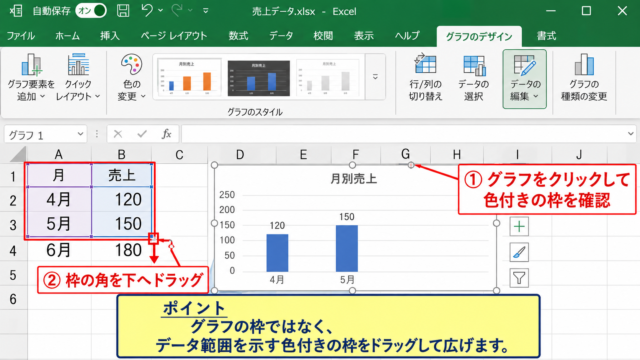Open the 色の変更 palette
640x360 pixels.
click(x=131, y=78)
